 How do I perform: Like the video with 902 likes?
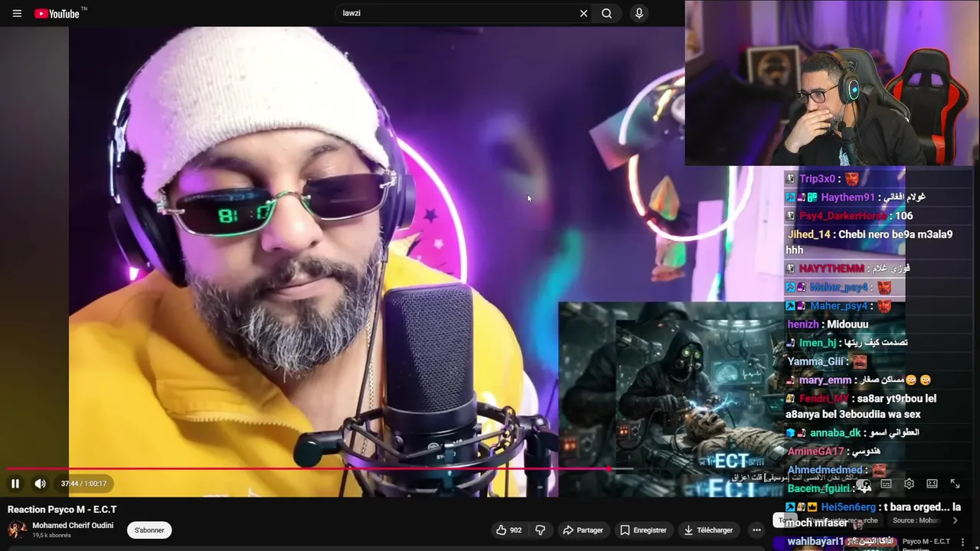pyautogui.click(x=508, y=530)
